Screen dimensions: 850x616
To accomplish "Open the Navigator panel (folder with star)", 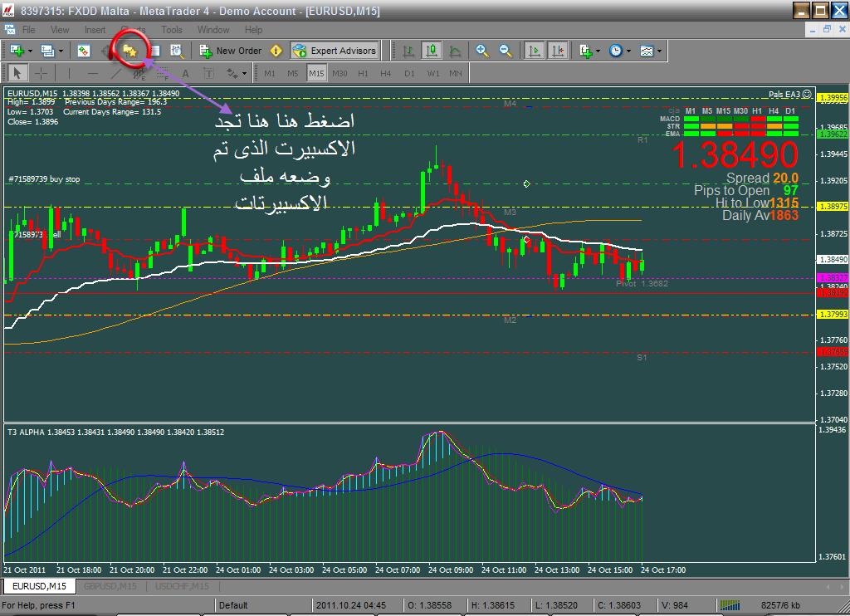I will 129,51.
